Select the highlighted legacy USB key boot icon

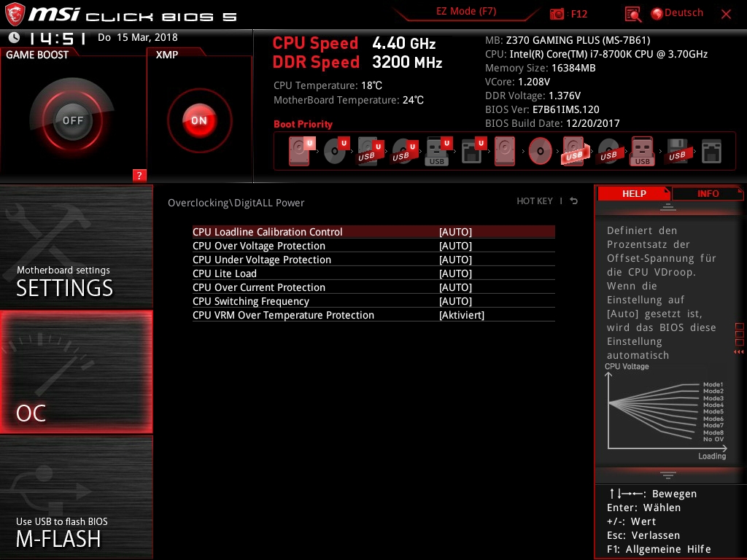[642, 152]
